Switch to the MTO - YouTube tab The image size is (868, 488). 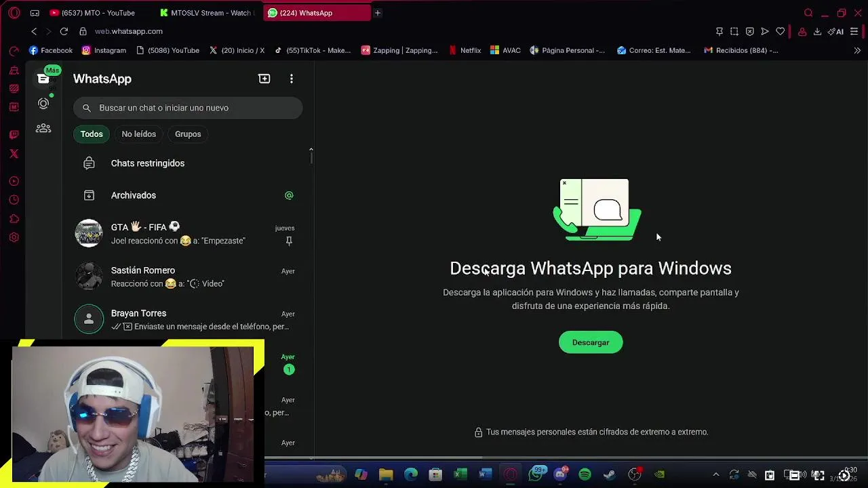point(99,13)
